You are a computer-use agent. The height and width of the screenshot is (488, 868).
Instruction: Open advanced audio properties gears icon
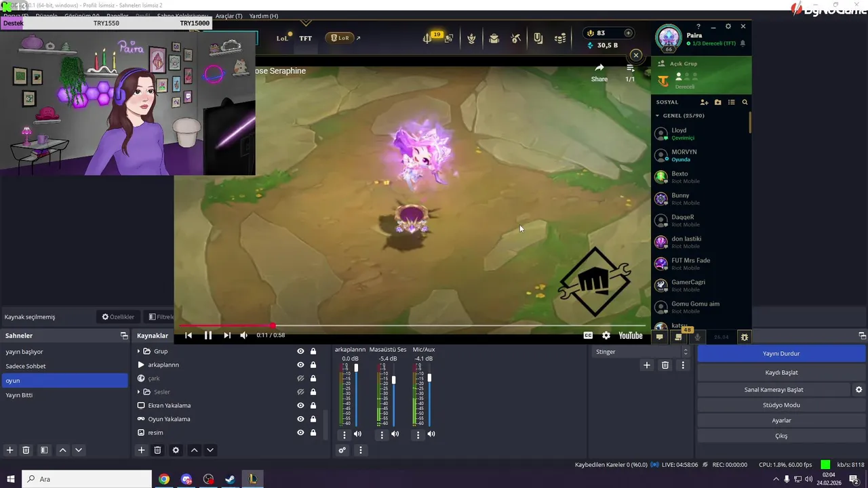coord(342,450)
